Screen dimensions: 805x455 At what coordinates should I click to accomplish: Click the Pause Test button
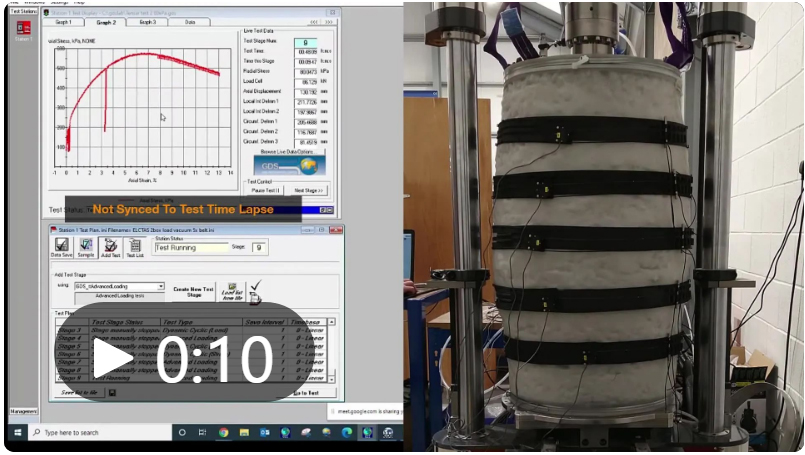[265, 191]
